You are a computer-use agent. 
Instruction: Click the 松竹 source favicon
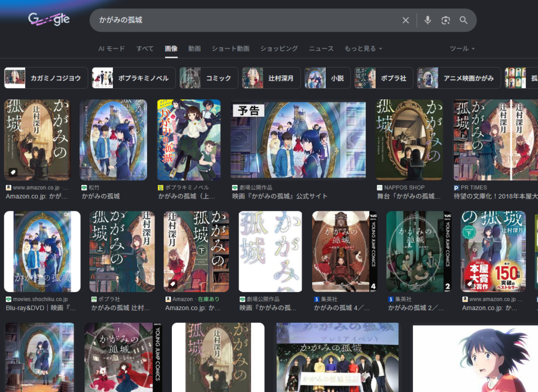coord(84,188)
